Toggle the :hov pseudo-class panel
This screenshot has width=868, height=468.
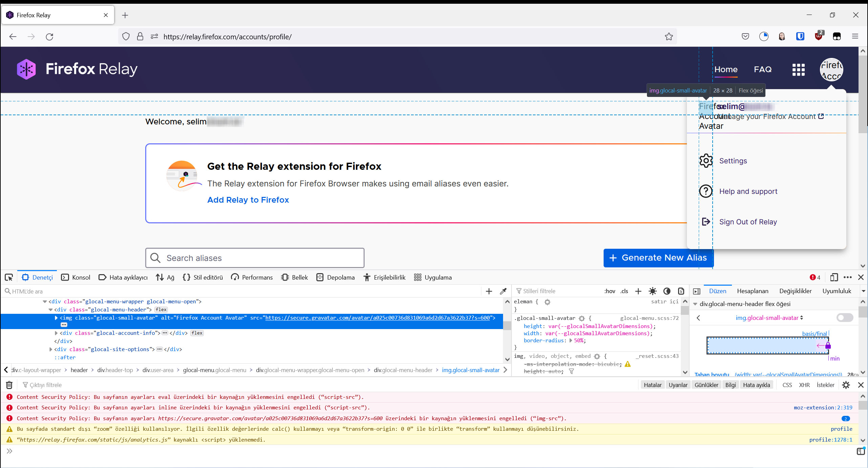(610, 291)
